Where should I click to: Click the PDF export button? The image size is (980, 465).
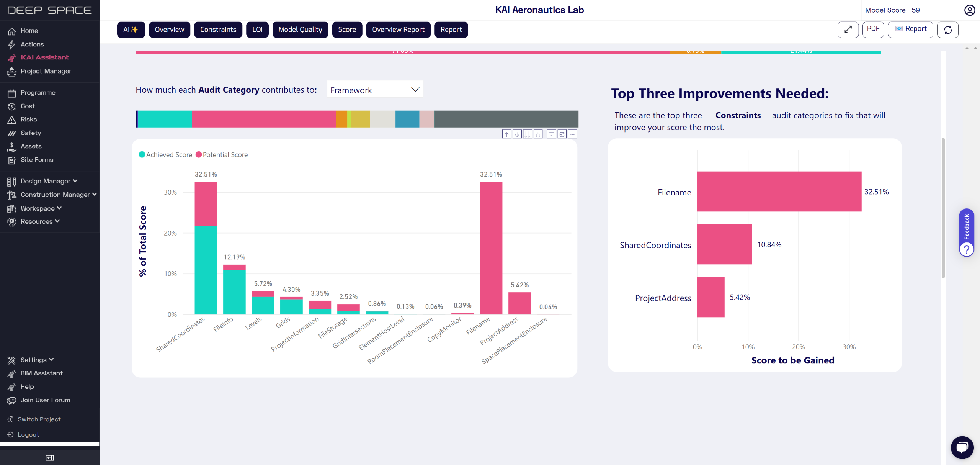(873, 29)
